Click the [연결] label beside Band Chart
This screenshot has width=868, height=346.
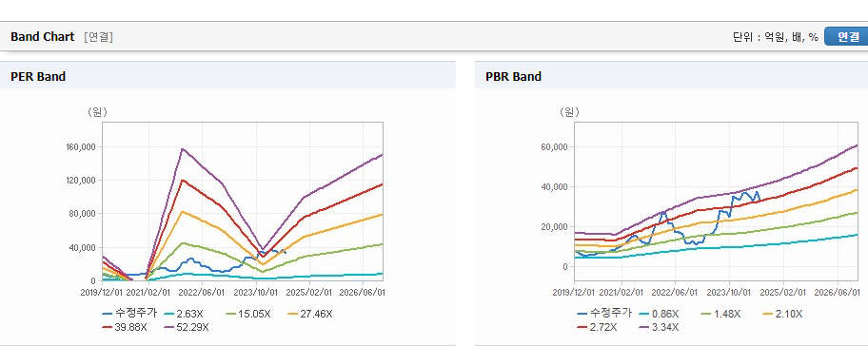coord(99,37)
